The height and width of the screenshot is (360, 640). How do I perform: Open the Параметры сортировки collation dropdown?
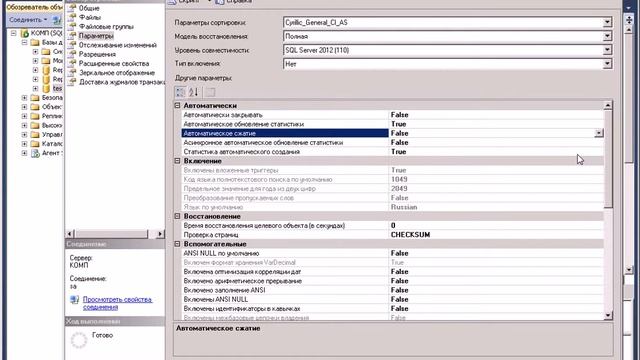point(607,22)
